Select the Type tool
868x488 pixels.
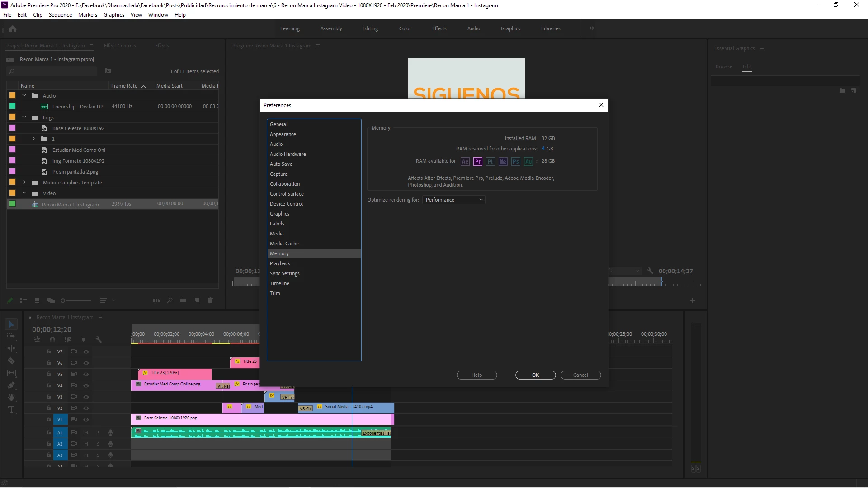[x=11, y=410]
